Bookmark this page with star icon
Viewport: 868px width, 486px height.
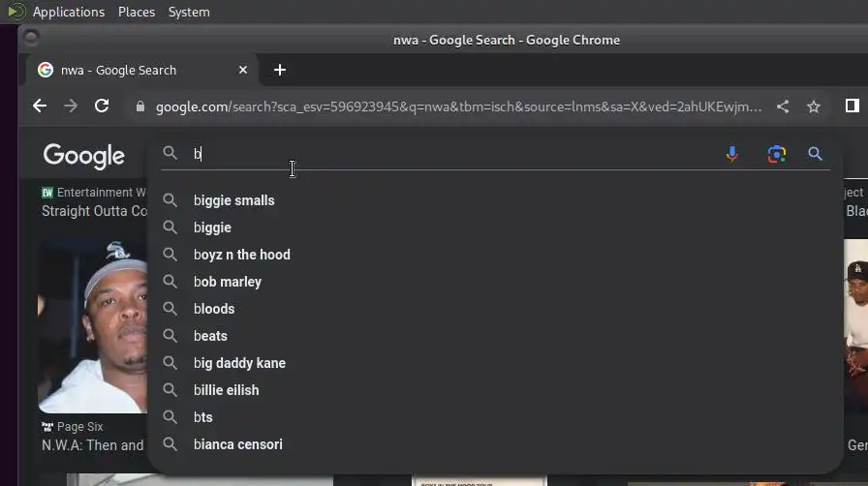(x=813, y=106)
